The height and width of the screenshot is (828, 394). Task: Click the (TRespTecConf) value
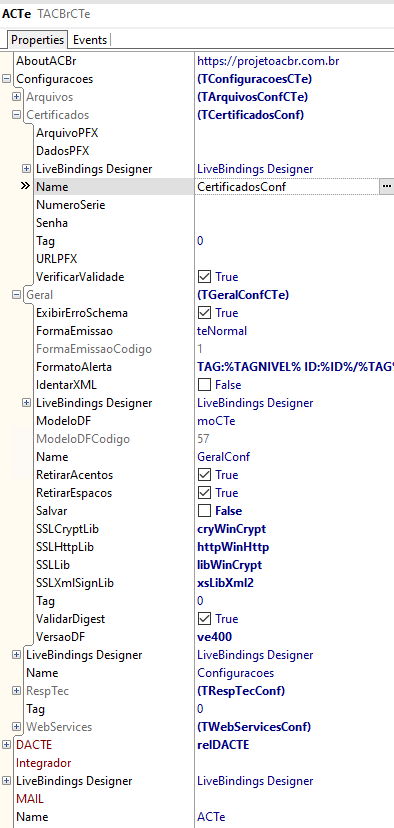241,691
